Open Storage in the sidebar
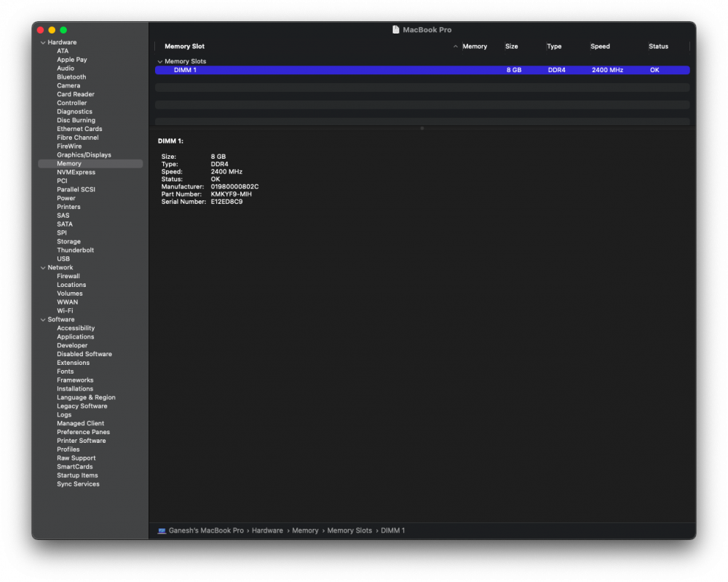The width and height of the screenshot is (728, 582). pos(68,242)
